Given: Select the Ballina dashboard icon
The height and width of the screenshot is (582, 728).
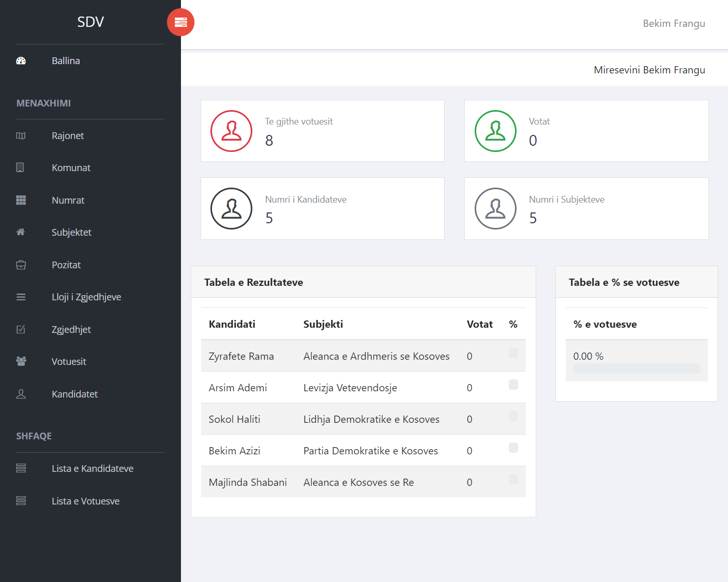Looking at the screenshot, I should (x=21, y=60).
